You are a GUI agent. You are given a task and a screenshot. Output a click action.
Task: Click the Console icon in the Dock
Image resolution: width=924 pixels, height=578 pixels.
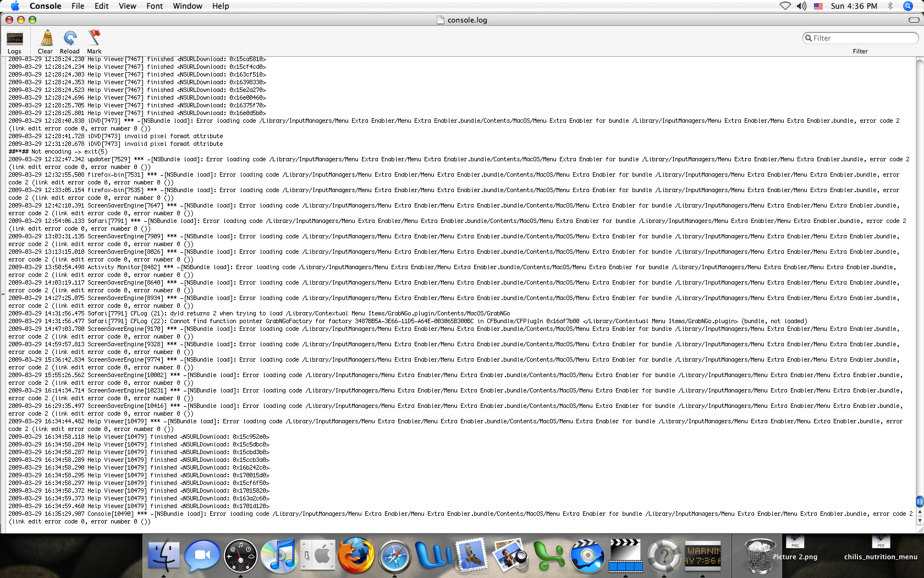[x=702, y=555]
